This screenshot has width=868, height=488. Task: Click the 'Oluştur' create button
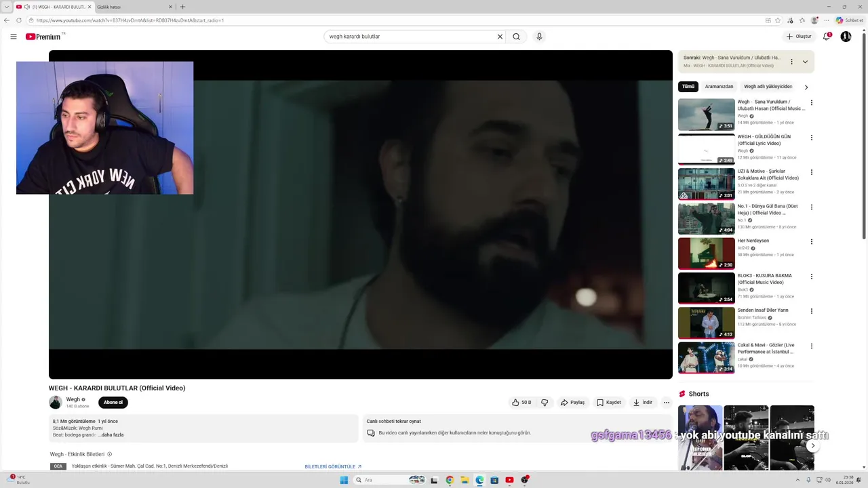click(799, 37)
